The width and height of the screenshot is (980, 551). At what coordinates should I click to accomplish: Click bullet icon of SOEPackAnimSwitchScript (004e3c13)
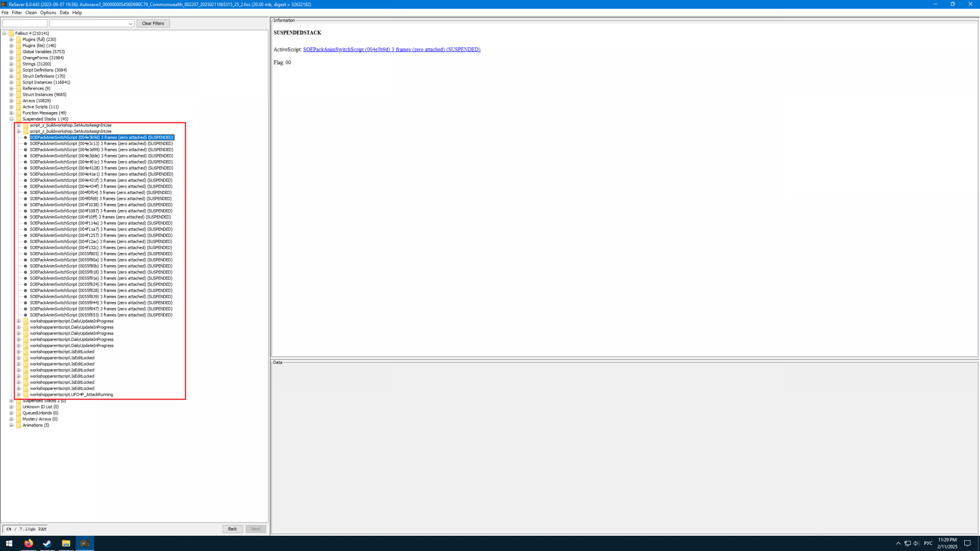tap(26, 143)
